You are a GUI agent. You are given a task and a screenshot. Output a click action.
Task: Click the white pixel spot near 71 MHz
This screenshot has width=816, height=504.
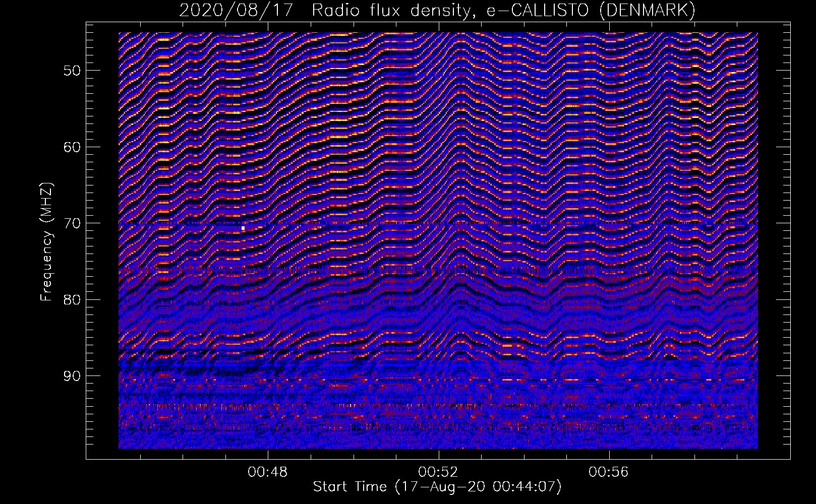(243, 228)
